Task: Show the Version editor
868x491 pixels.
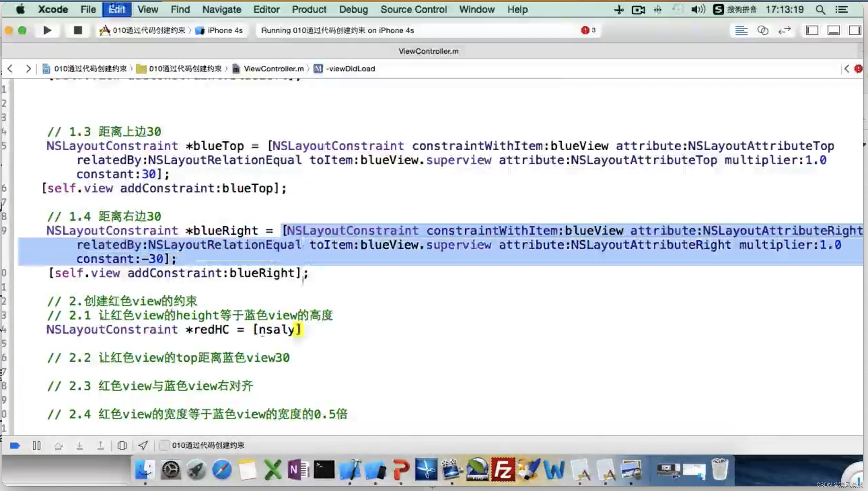Action: click(784, 30)
